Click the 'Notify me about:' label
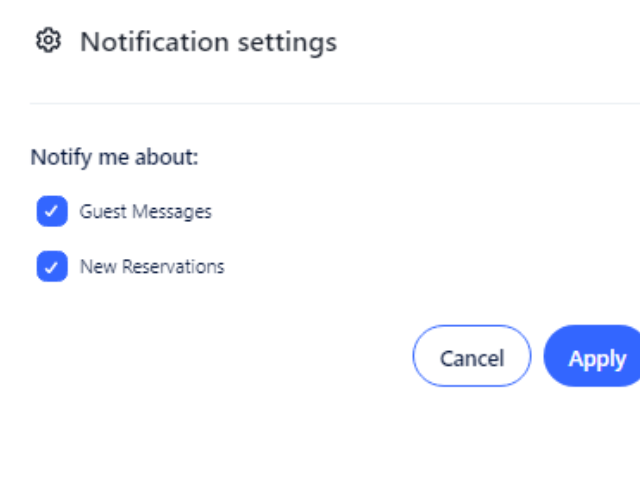This screenshot has height=480, width=640. point(114,158)
